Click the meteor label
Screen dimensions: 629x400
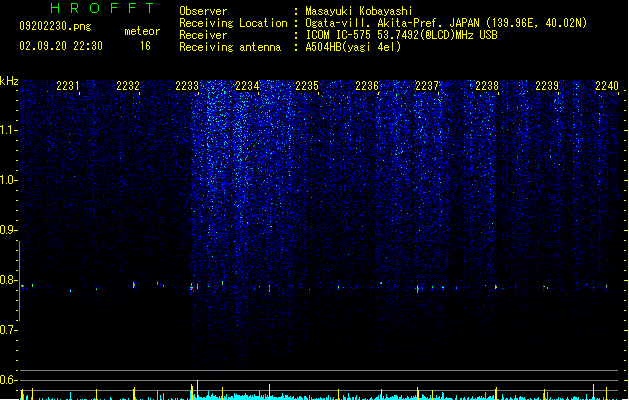click(142, 31)
